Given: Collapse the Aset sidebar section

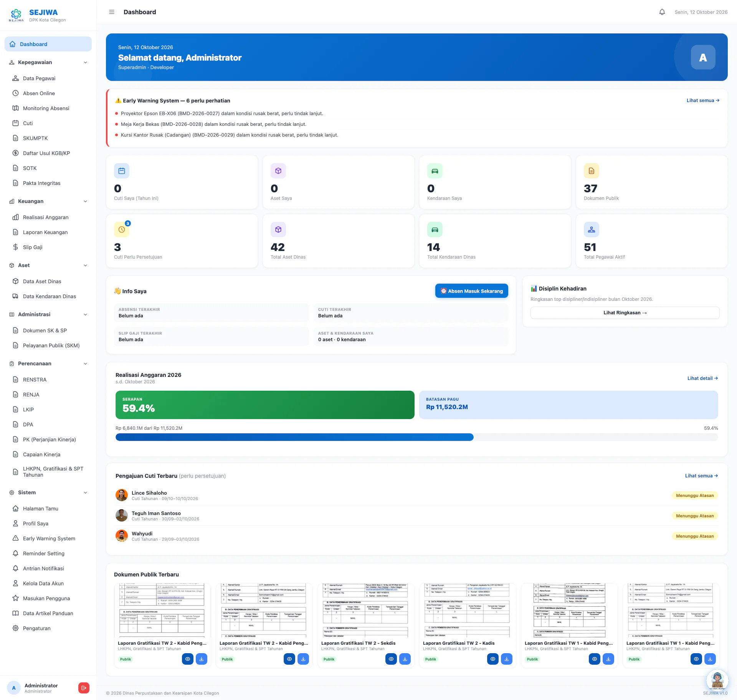Looking at the screenshot, I should click(48, 265).
